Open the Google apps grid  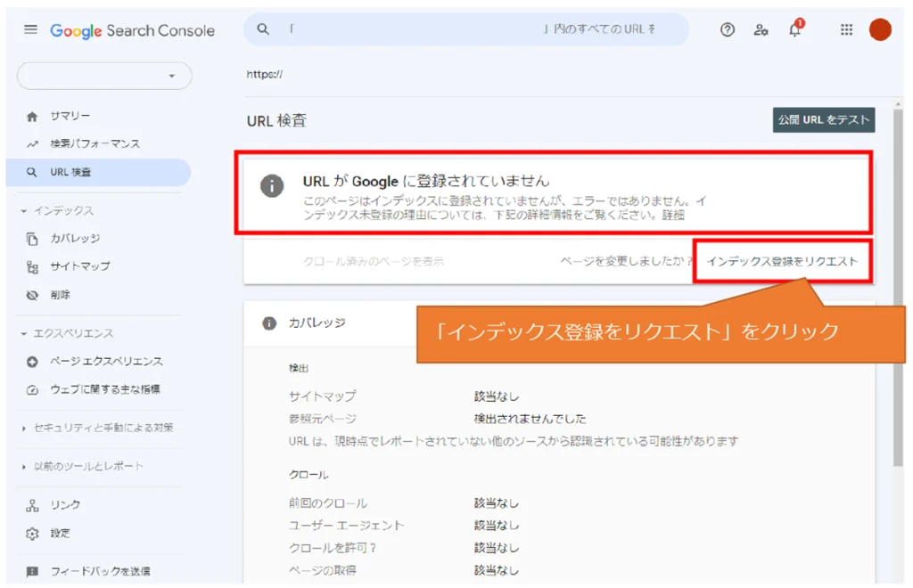[x=847, y=29]
